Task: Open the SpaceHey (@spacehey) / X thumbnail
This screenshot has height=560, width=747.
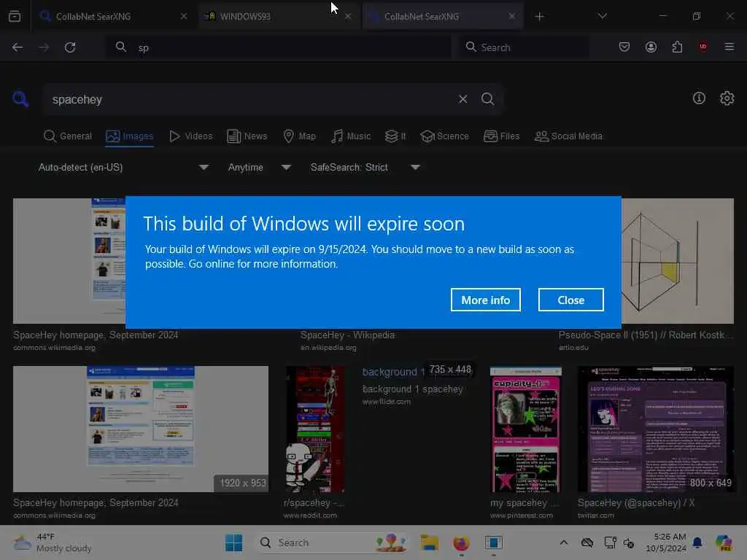Action: 656,429
